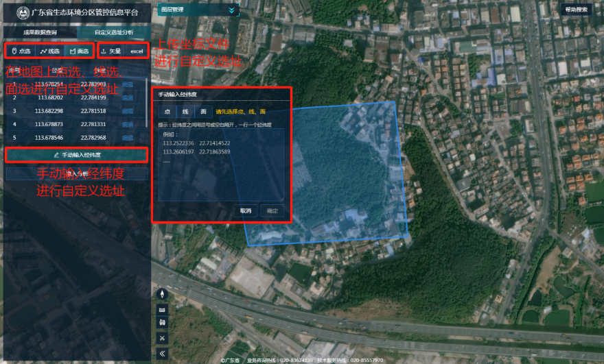Collapse the map toolbar with double-chevron
Image resolution: width=604 pixels, height=364 pixels.
(163, 354)
